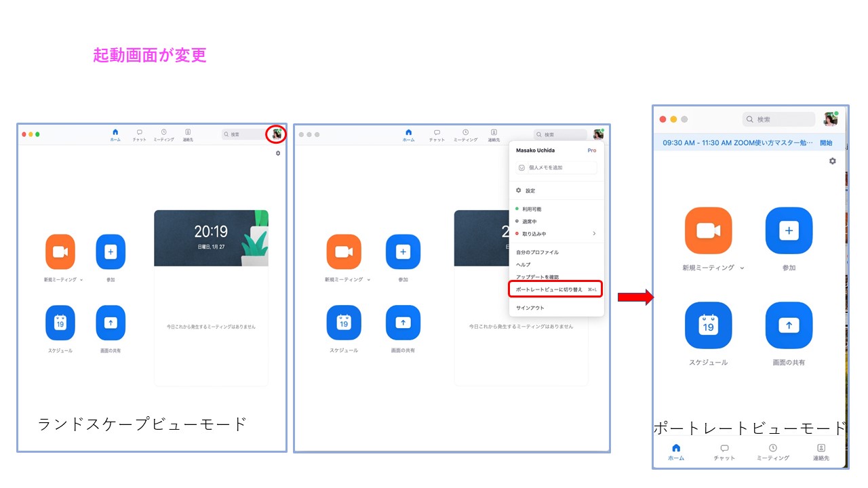Select 連絡先 tab in the left window

coord(188,135)
